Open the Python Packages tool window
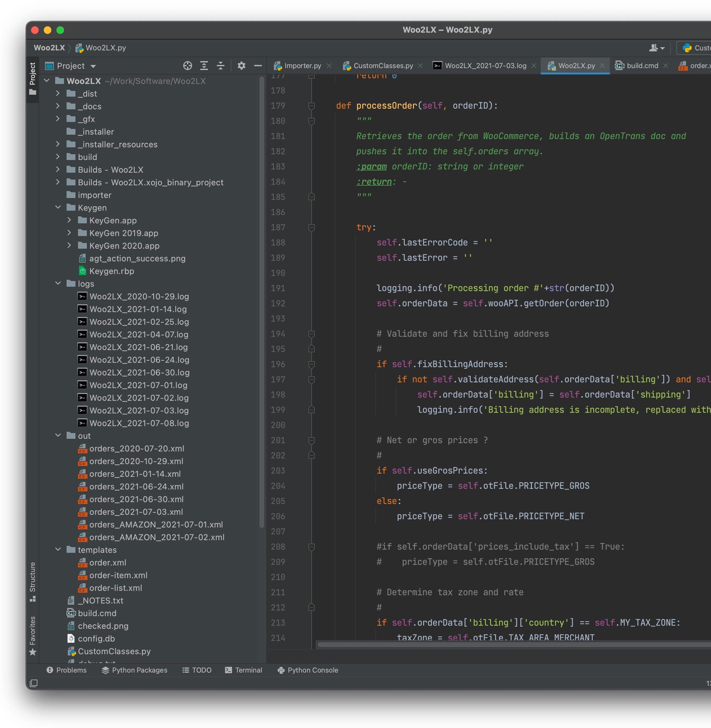Viewport: 711px width, 728px height. (x=134, y=670)
